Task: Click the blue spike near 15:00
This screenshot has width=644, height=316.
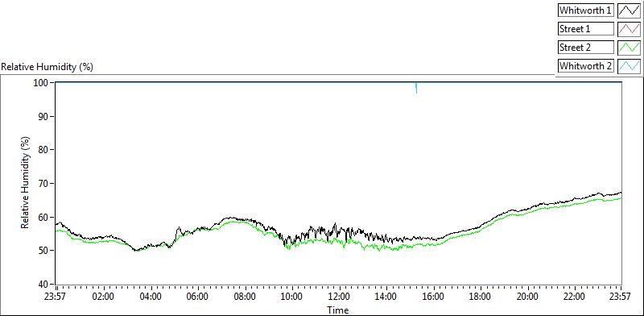Action: pyautogui.click(x=416, y=88)
